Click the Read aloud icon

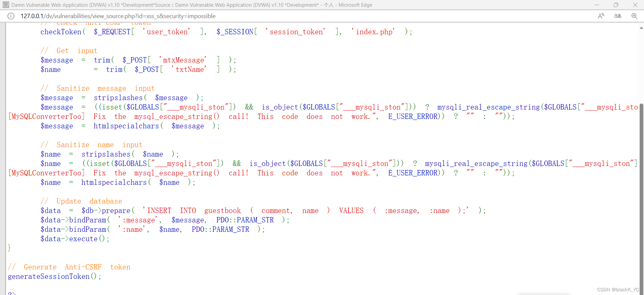[x=601, y=16]
